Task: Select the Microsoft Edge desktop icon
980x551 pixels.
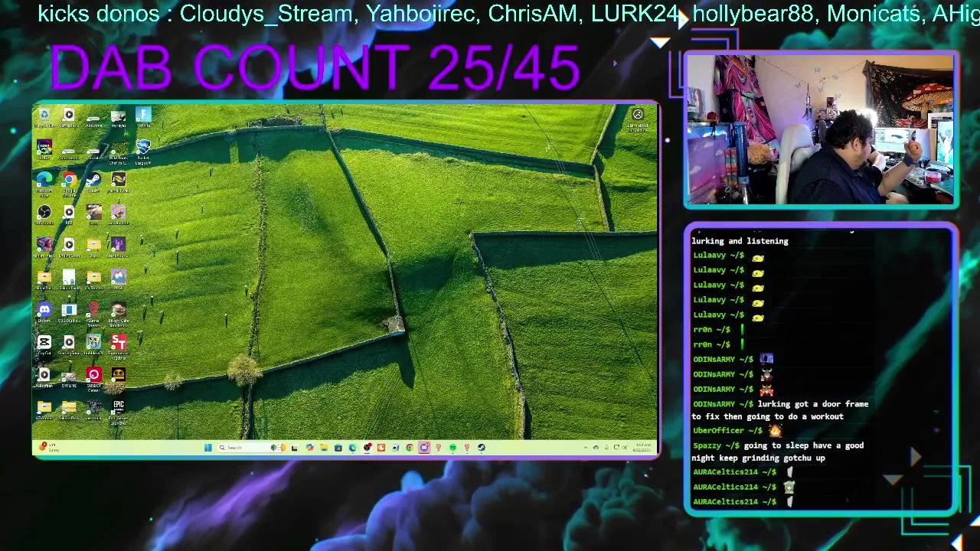Action: point(44,184)
